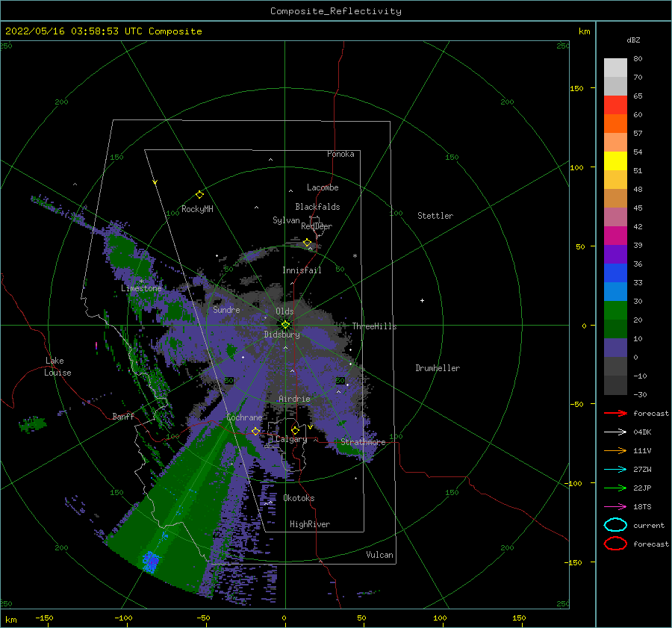Click the purple 36-39 dBZ color swatch

615,255
